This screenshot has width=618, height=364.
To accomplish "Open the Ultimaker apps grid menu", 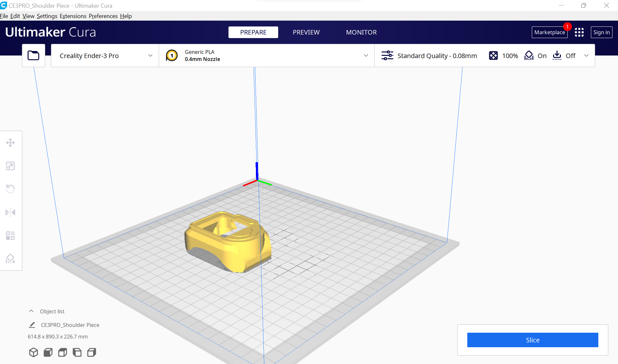I will pyautogui.click(x=579, y=32).
